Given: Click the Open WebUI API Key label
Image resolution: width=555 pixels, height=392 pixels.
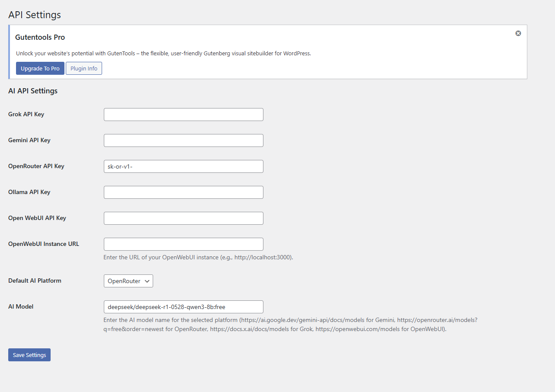Looking at the screenshot, I should point(37,218).
